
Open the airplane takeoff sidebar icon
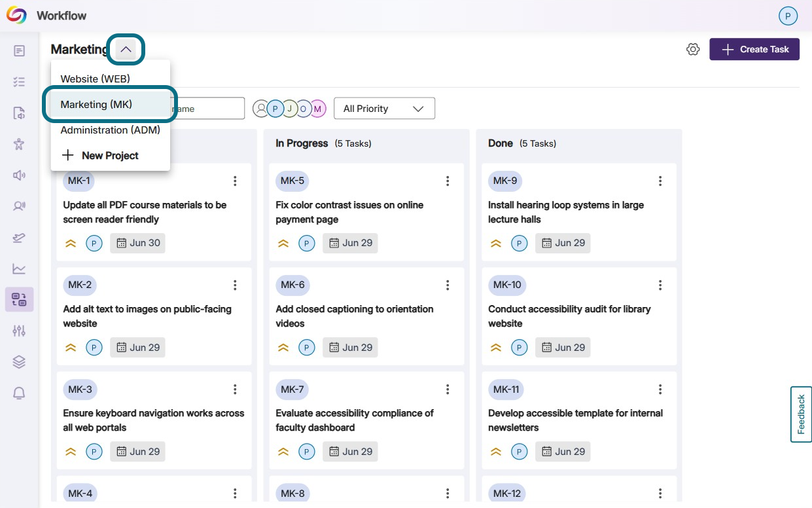19,238
